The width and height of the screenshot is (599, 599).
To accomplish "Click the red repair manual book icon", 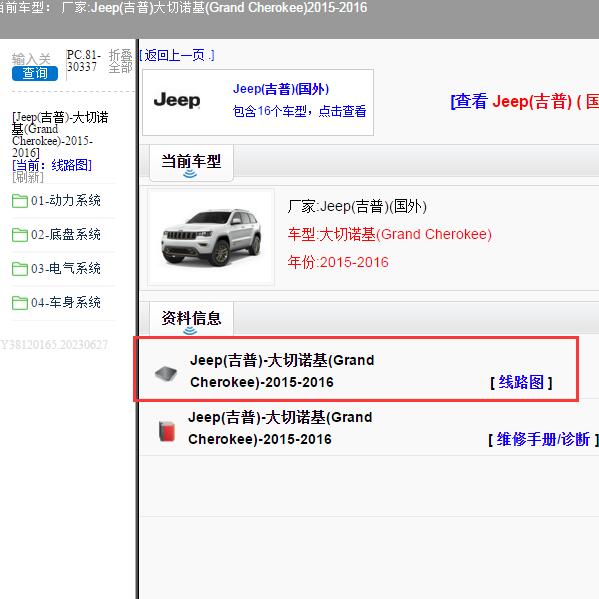I will coord(167,431).
